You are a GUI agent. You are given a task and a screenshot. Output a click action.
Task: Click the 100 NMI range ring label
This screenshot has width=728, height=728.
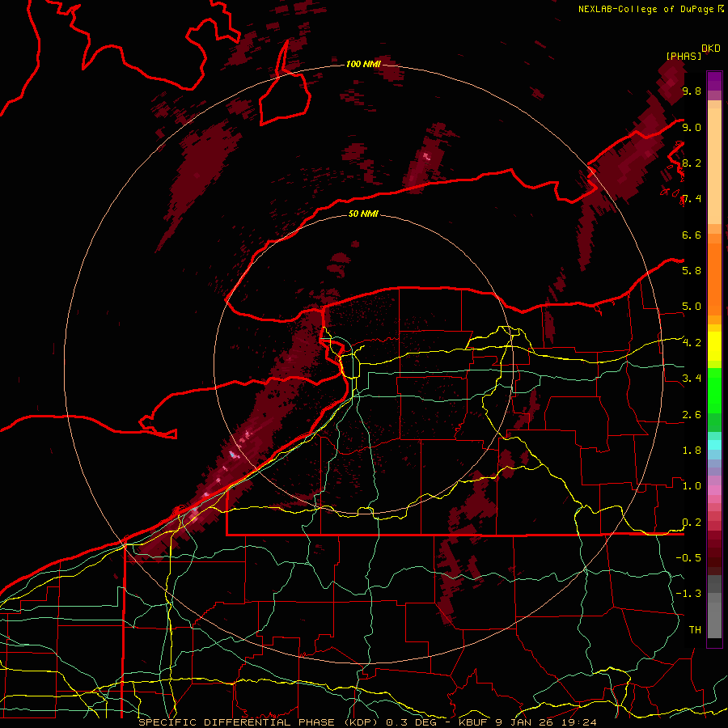pyautogui.click(x=363, y=64)
